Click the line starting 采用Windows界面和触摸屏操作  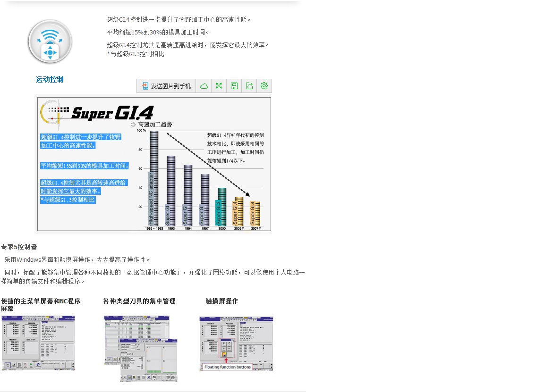(76, 259)
